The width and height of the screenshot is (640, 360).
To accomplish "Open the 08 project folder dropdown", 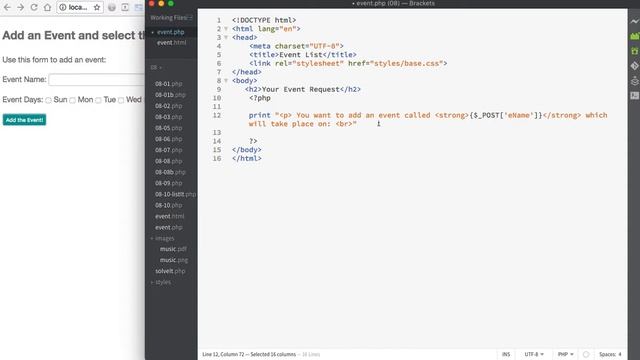I will [x=156, y=67].
